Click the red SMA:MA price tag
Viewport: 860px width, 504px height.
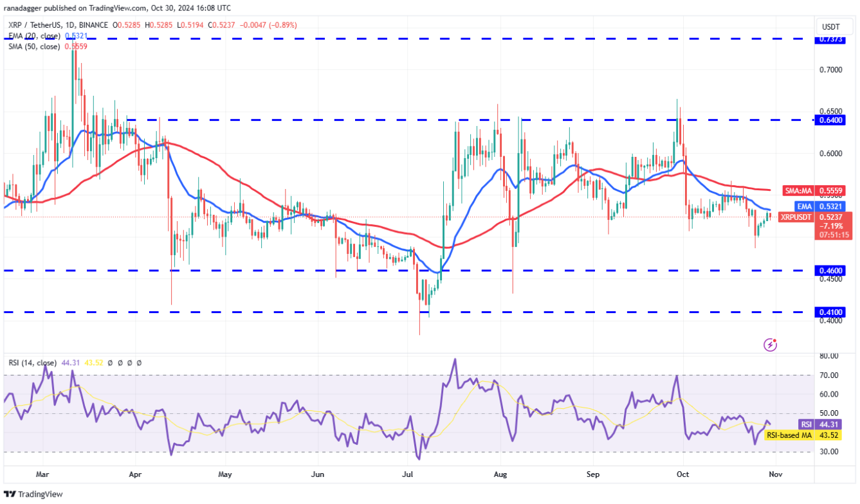point(816,191)
